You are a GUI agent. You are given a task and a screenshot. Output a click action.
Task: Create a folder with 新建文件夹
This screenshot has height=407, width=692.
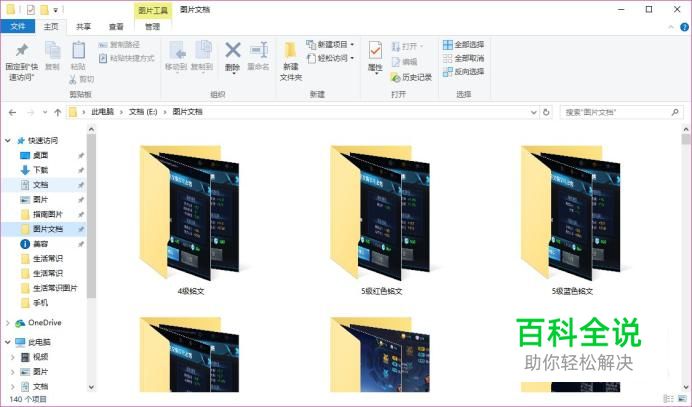(291, 62)
